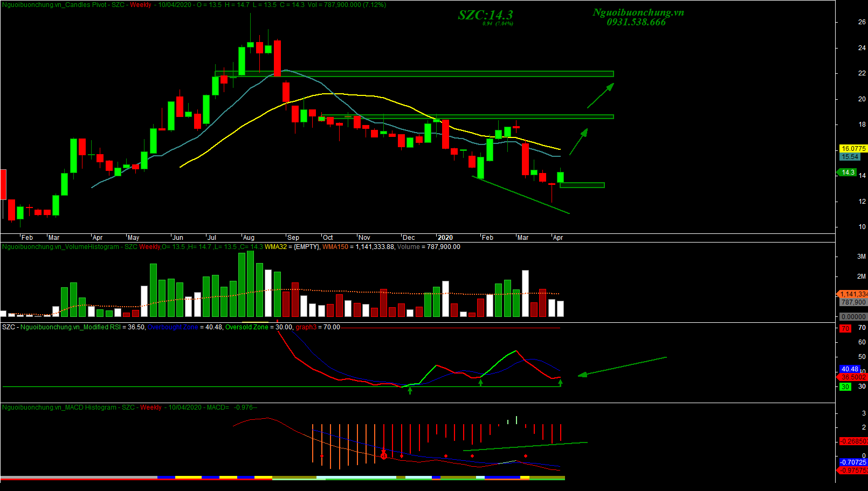Click the 12 tick on the price axis
The width and height of the screenshot is (868, 491).
click(862, 202)
